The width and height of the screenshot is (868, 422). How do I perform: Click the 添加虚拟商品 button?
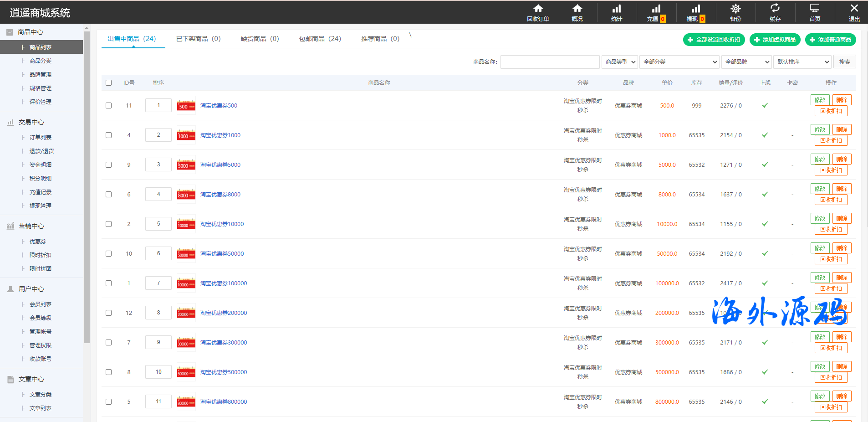coord(775,40)
